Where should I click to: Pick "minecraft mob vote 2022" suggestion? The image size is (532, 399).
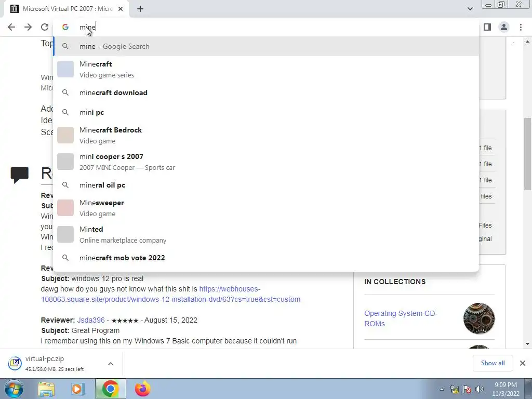(x=266, y=258)
